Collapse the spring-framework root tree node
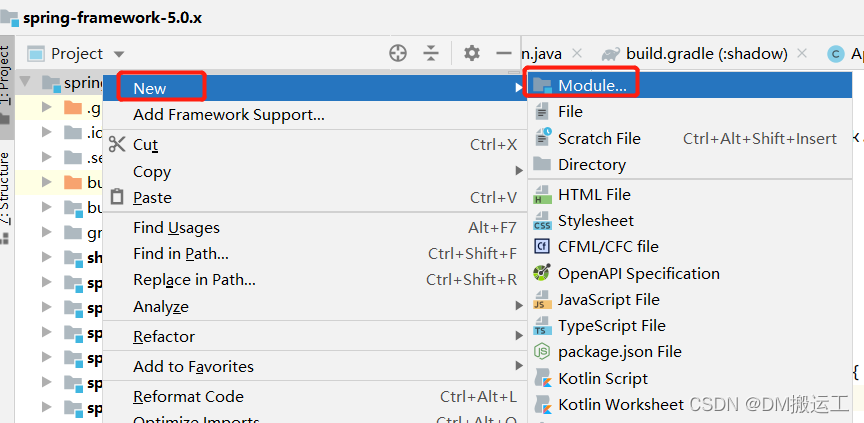 pos(25,83)
